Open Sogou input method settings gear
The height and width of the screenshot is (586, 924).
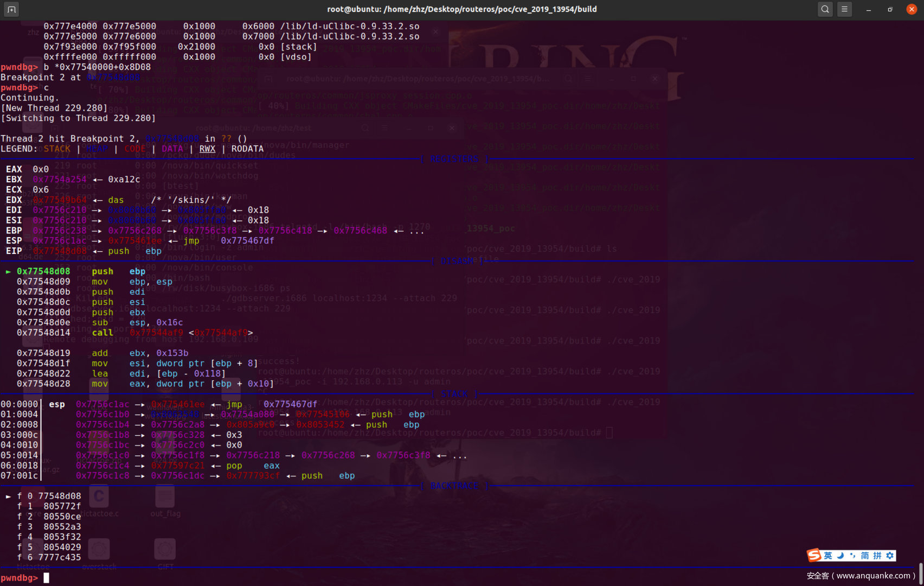pyautogui.click(x=890, y=556)
